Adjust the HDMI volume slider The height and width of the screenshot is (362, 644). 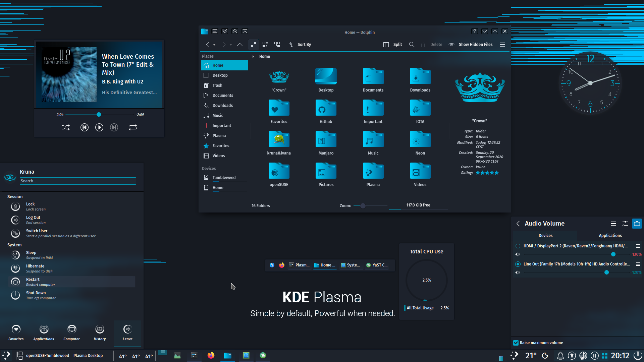[x=577, y=254]
